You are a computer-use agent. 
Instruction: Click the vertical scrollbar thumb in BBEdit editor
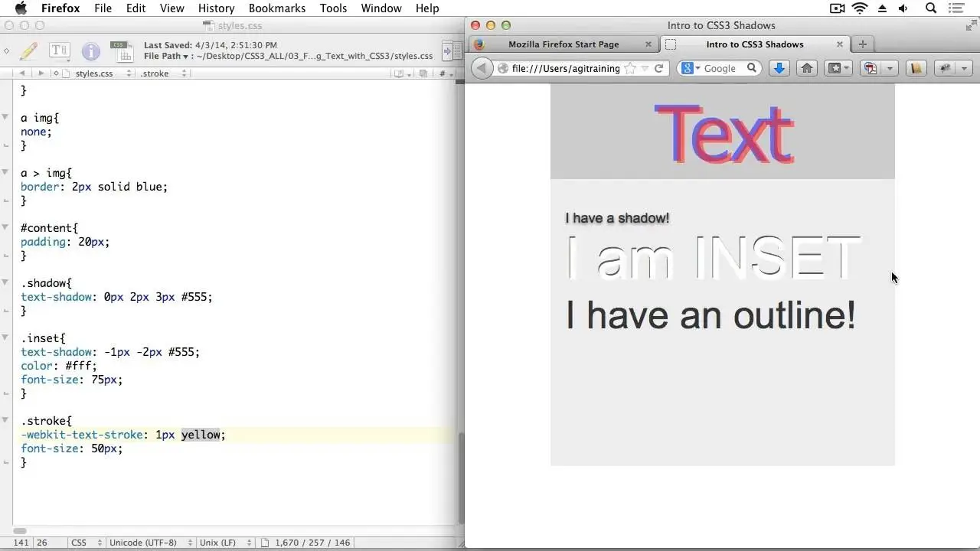[x=461, y=478]
